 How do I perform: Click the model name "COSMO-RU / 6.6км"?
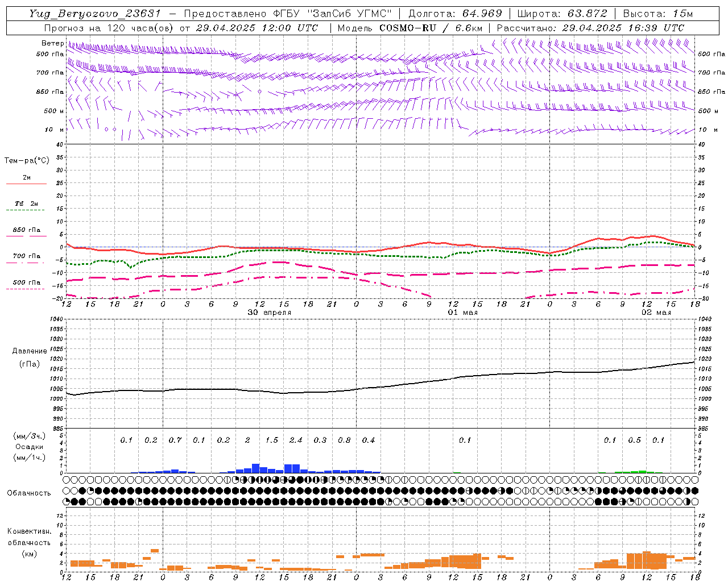[431, 28]
